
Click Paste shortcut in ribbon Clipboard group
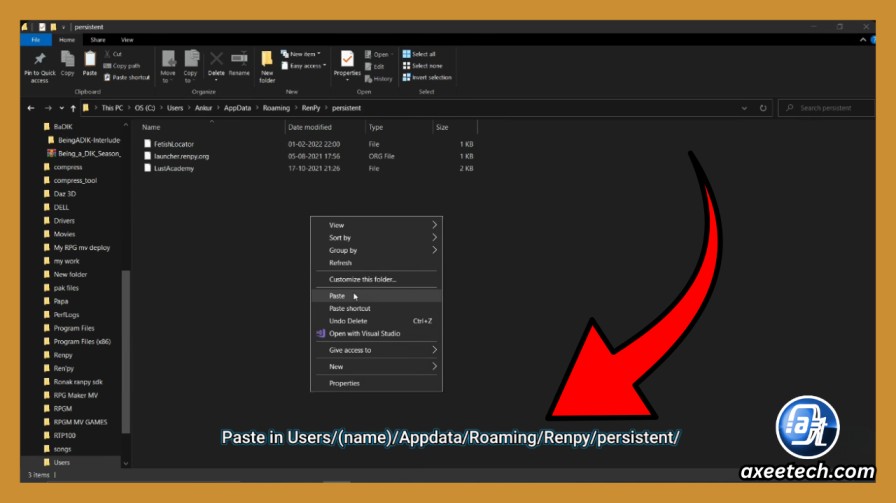[x=127, y=77]
